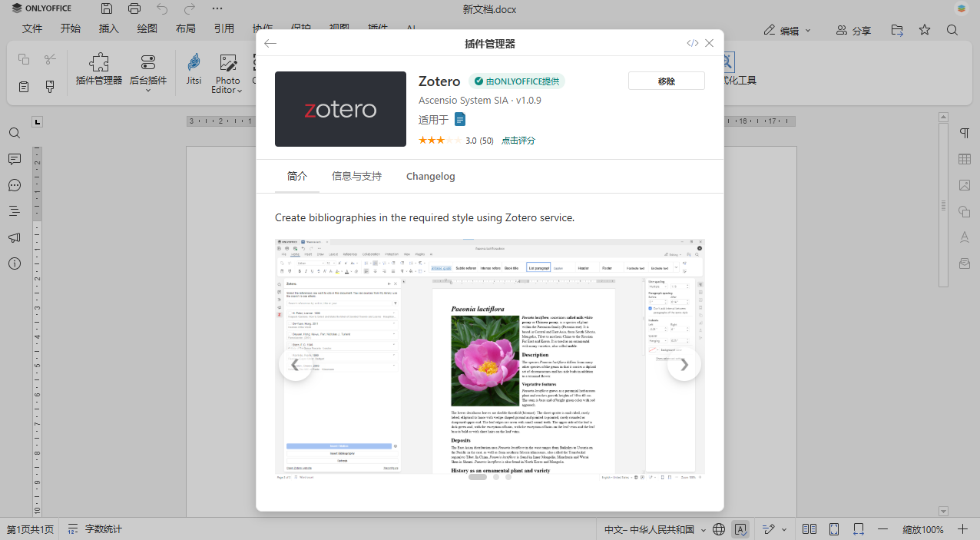The image size is (980, 540).
Task: Open the Find panel in left sidebar
Action: [x=15, y=133]
